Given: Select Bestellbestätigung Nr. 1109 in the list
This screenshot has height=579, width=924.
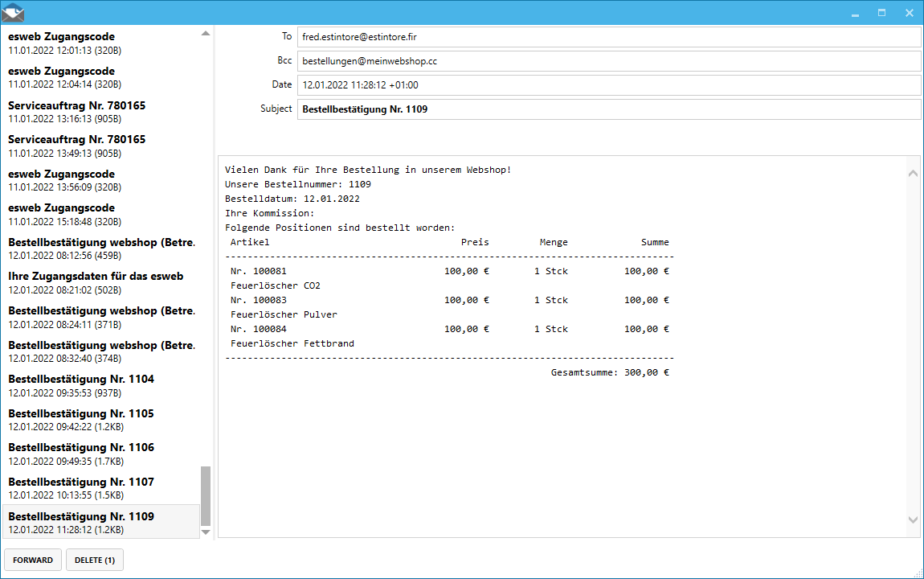Looking at the screenshot, I should 101,523.
